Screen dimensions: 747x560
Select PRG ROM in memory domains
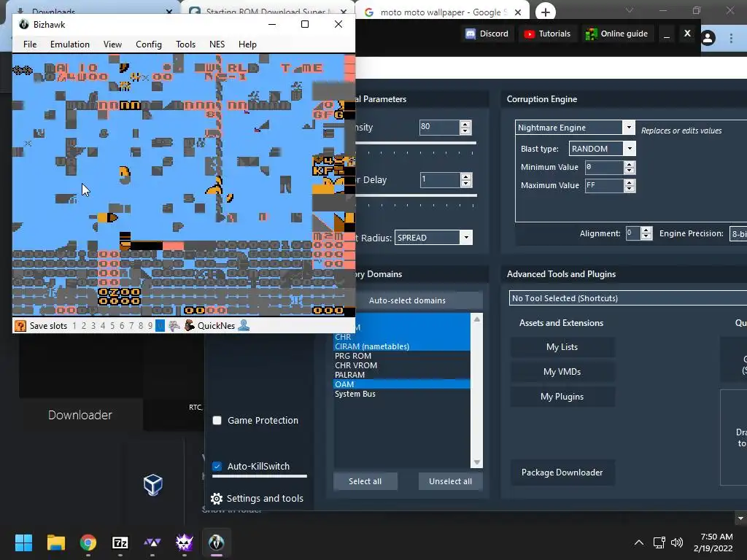(x=402, y=356)
